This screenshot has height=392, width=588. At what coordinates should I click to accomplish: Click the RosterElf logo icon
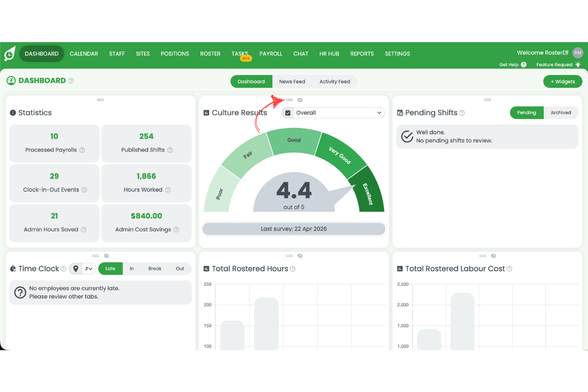tap(10, 54)
